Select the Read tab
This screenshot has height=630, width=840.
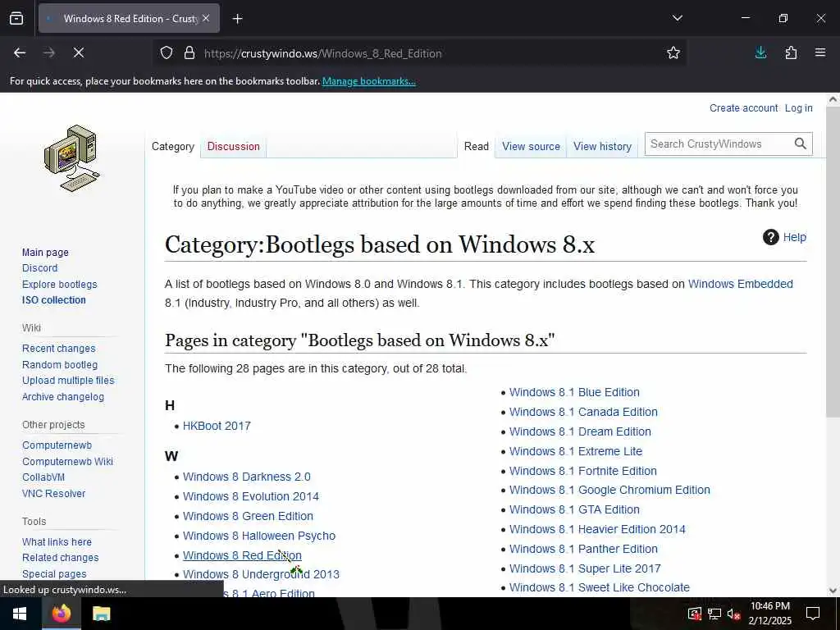477,146
